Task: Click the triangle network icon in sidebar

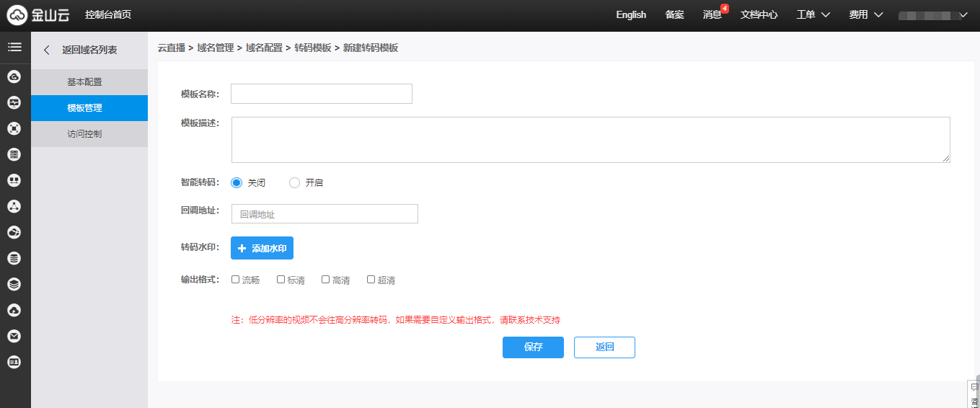Action: (14, 206)
